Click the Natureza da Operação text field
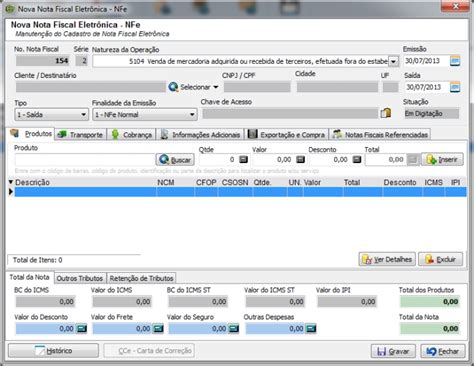The height and width of the screenshot is (366, 474). [x=241, y=61]
